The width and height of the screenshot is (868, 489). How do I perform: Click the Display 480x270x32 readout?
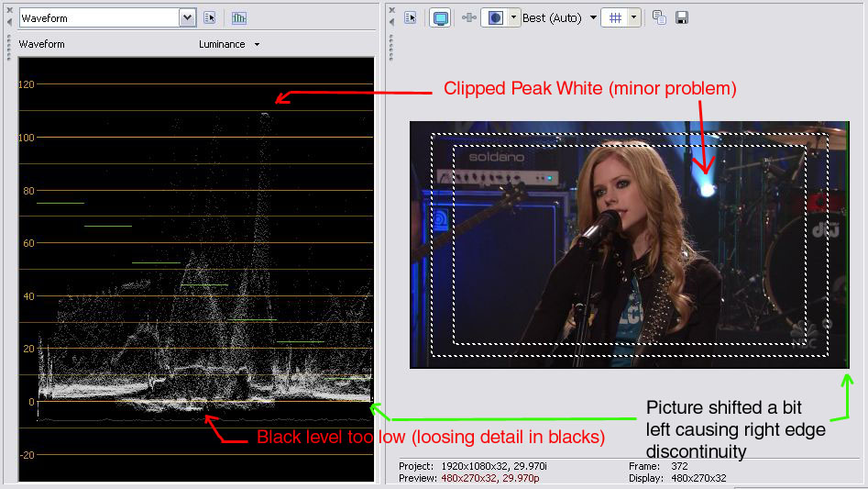(x=677, y=478)
